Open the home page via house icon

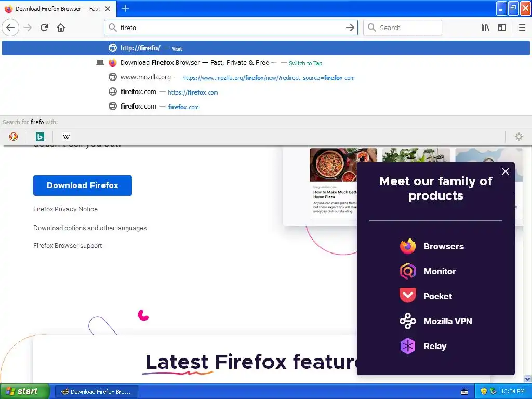tap(61, 28)
